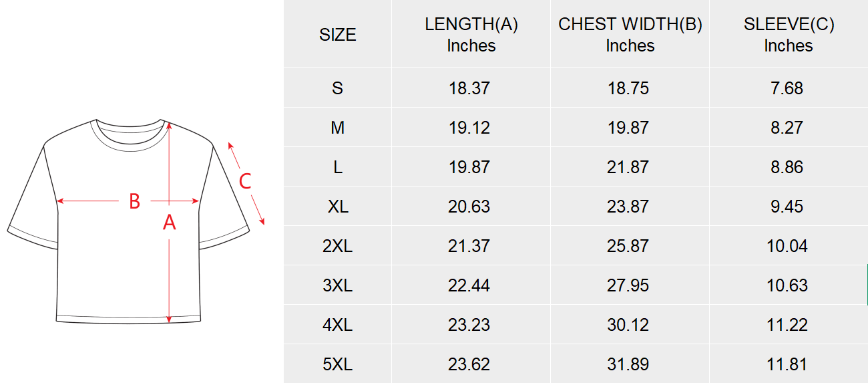
Task: Click sleeve value 7.68
Action: click(x=787, y=88)
